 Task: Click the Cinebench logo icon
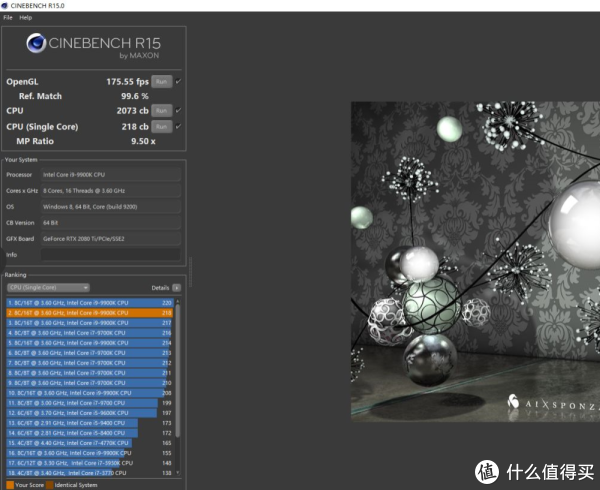point(36,43)
